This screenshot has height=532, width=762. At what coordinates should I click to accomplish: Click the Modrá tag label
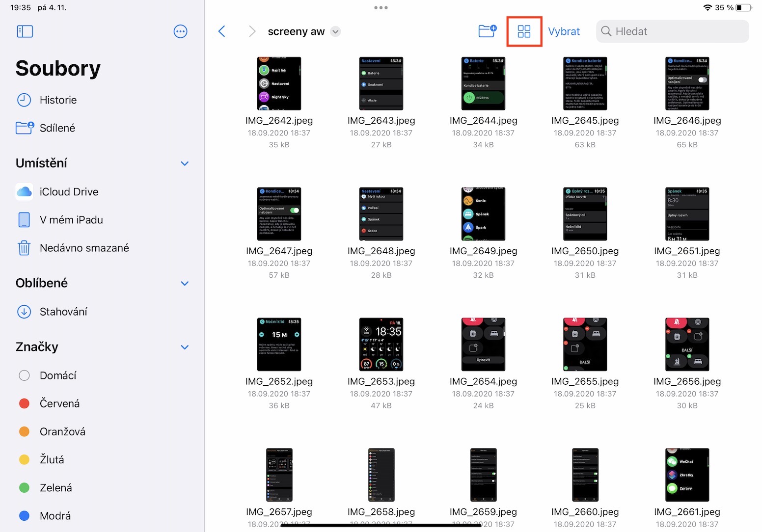(55, 516)
